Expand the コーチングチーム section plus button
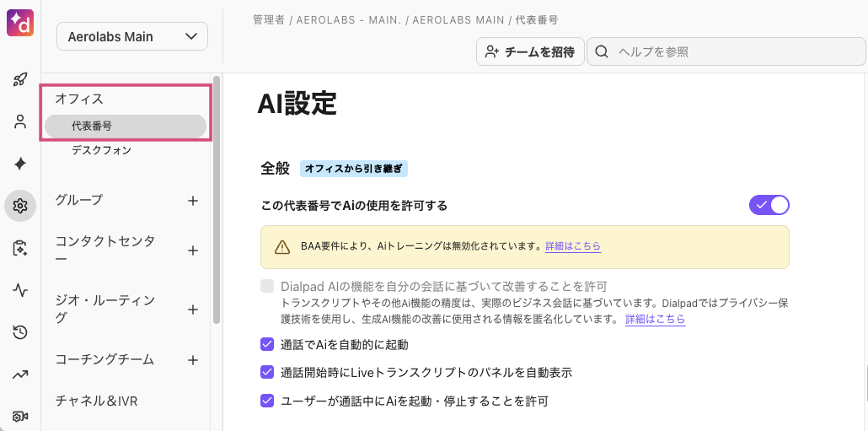Viewport: 868px width, 431px height. click(192, 360)
